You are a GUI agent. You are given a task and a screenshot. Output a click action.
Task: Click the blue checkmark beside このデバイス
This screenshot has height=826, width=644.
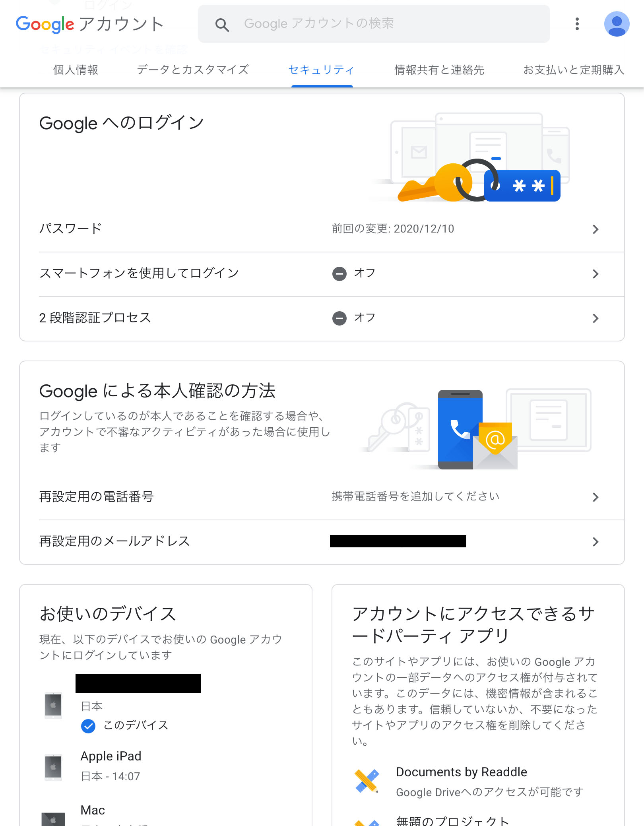pyautogui.click(x=88, y=726)
